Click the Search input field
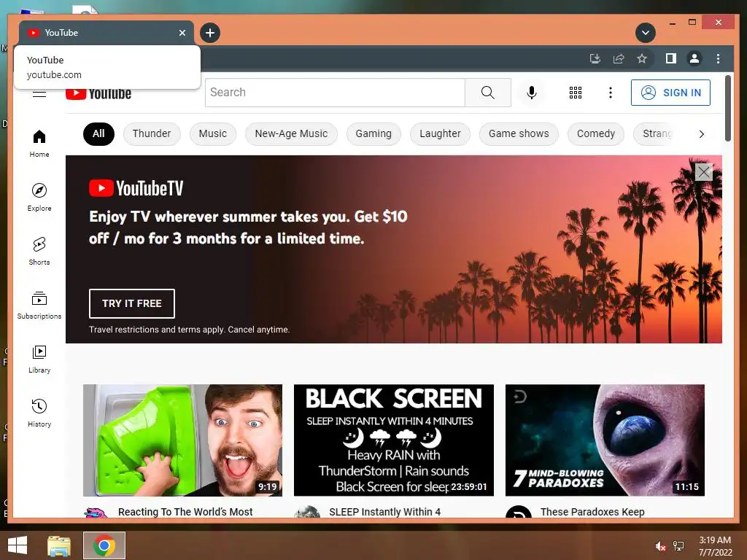Viewport: 747px width, 560px height. click(x=335, y=93)
